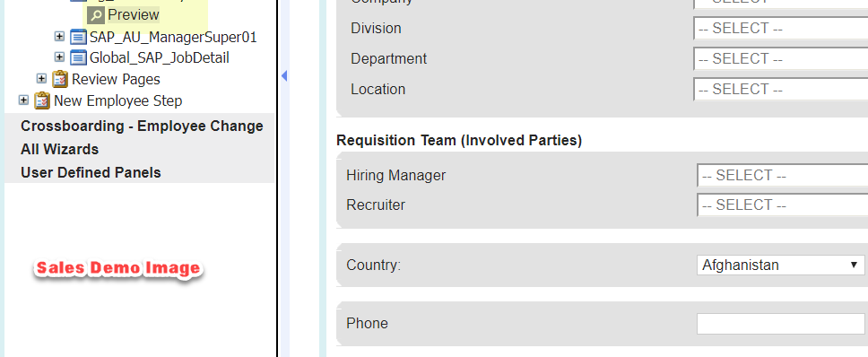
Task: Click the Review Pages clipboard icon
Action: pos(60,79)
